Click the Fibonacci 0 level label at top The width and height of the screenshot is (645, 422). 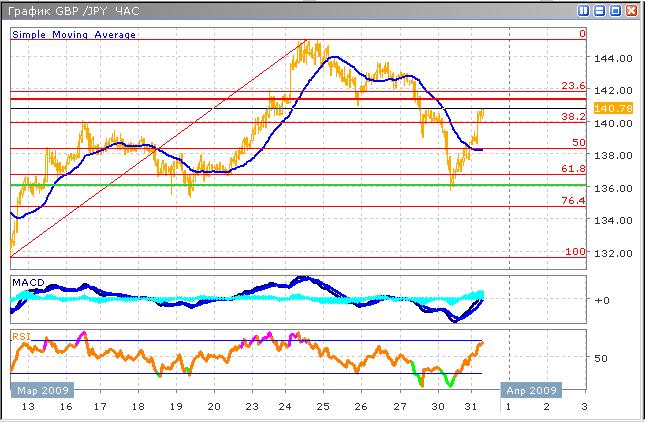click(x=582, y=33)
